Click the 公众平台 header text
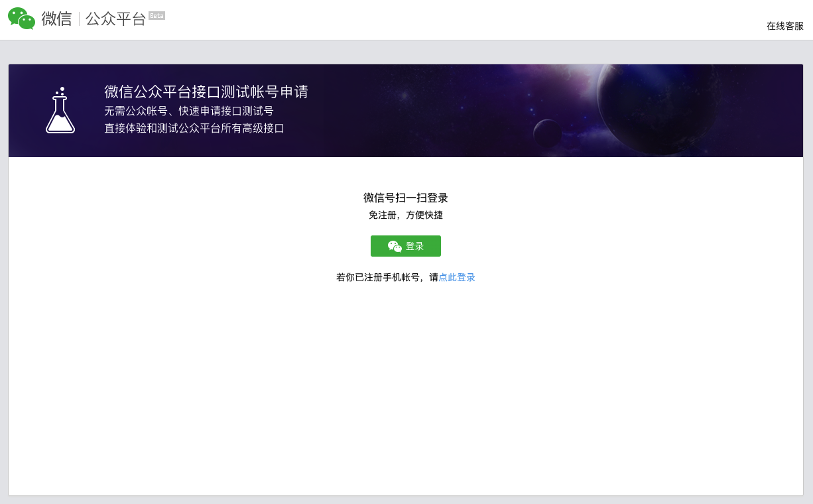 coord(115,19)
